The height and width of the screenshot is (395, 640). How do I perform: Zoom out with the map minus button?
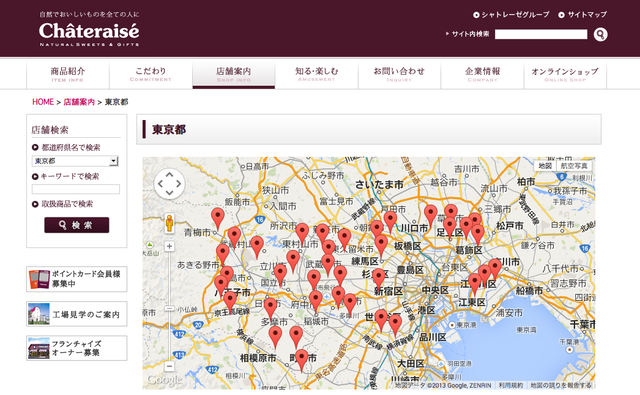tap(169, 366)
